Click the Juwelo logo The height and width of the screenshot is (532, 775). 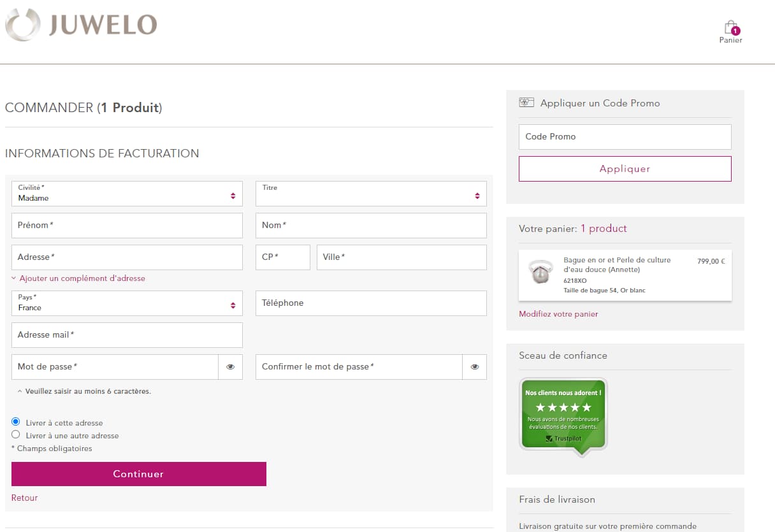click(81, 25)
